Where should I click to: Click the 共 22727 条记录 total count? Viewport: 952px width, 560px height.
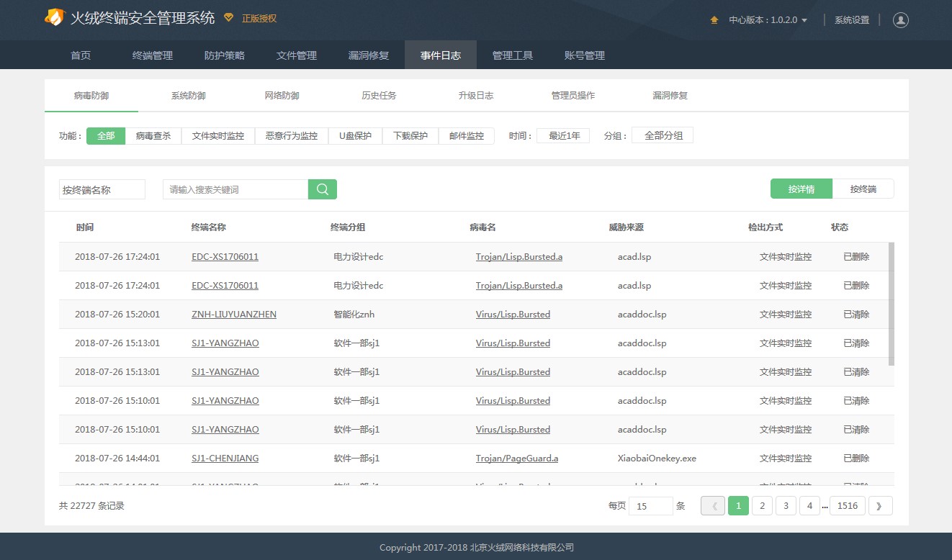tap(92, 506)
